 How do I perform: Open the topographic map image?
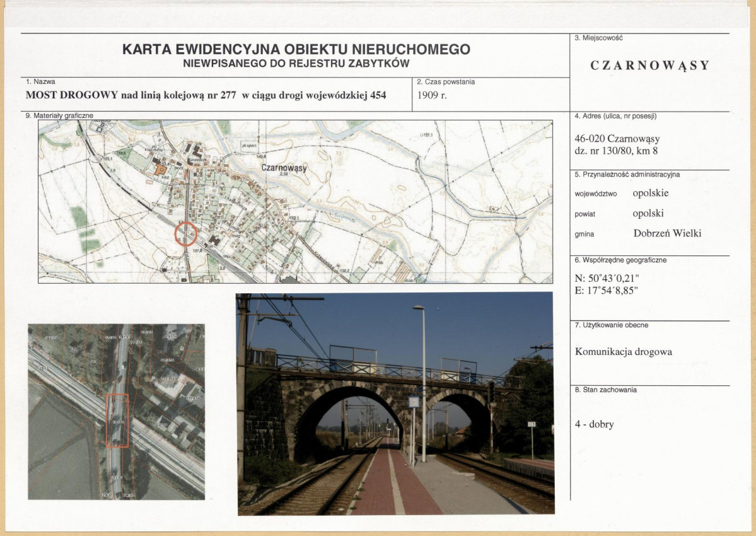pyautogui.click(x=296, y=202)
